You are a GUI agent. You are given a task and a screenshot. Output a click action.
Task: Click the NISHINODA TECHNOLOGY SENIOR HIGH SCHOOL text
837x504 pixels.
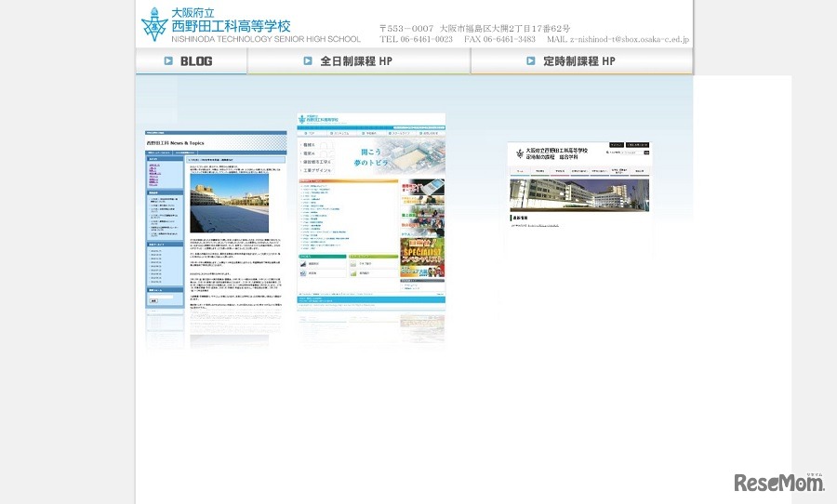(x=266, y=39)
